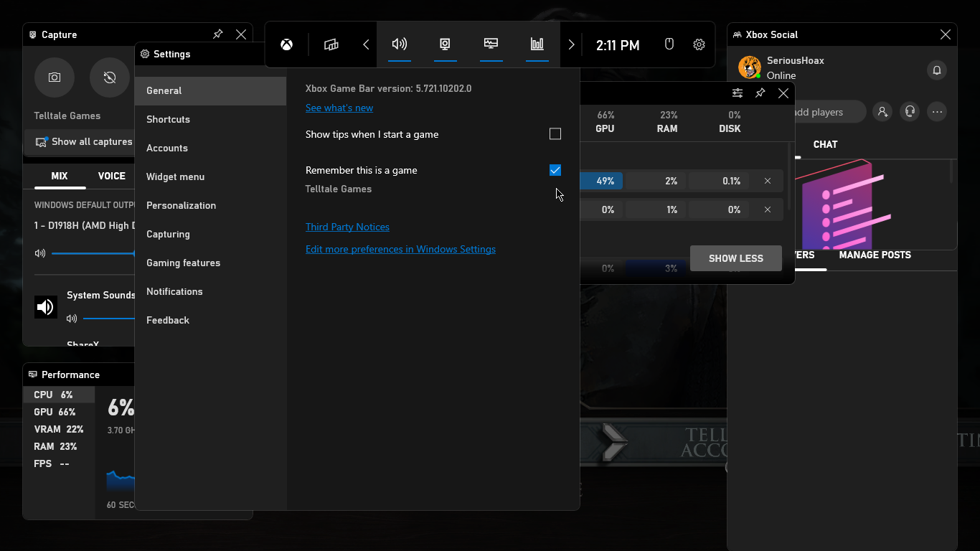Image resolution: width=980 pixels, height=551 pixels.
Task: Click the headset party icon in Xbox Social
Action: (x=910, y=112)
